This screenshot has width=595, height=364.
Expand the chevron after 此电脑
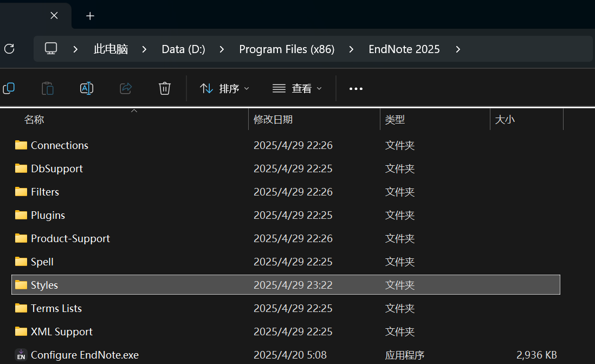[x=144, y=49]
